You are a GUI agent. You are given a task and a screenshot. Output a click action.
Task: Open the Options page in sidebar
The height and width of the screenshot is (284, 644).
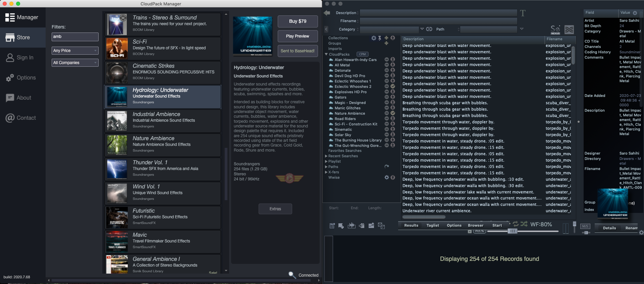click(x=23, y=77)
